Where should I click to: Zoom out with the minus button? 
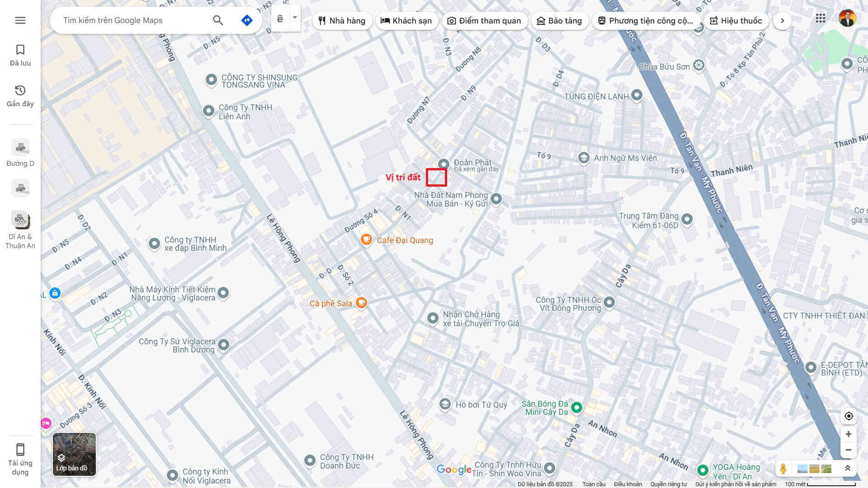click(849, 450)
